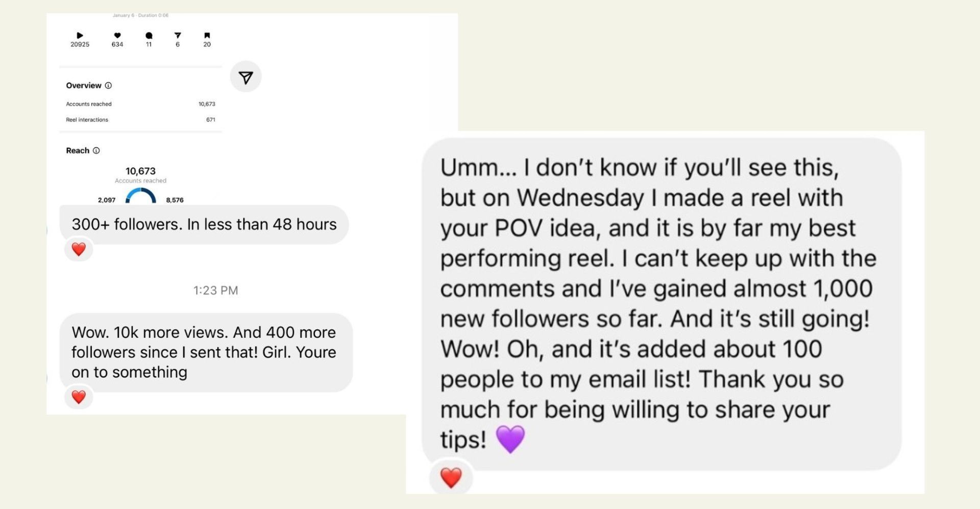Click the long POV idea message bubble

point(661,303)
